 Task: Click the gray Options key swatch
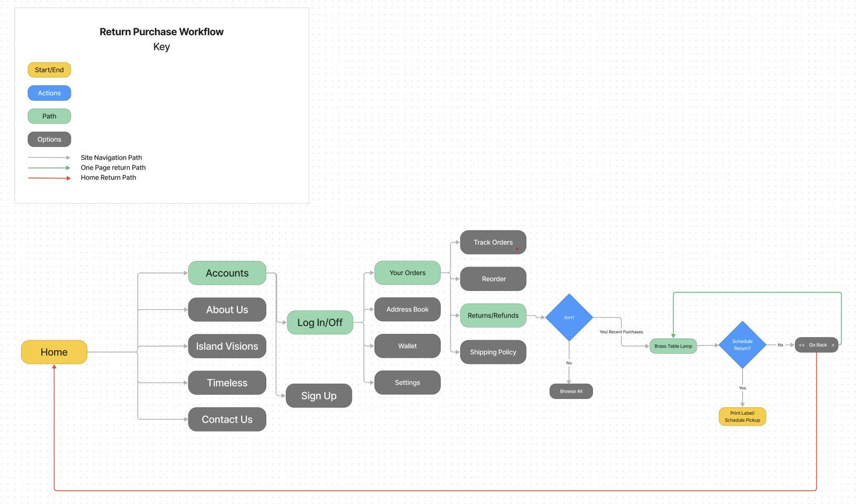coord(49,139)
